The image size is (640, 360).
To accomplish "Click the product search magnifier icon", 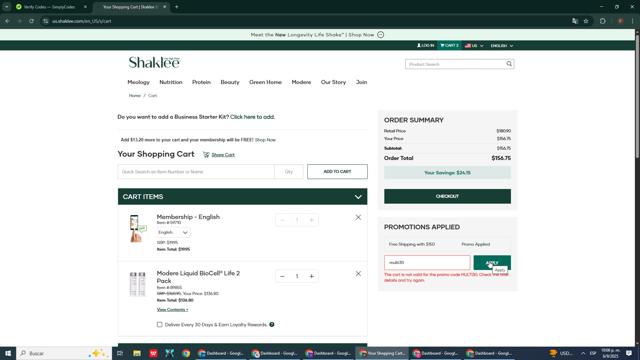I will pyautogui.click(x=509, y=64).
